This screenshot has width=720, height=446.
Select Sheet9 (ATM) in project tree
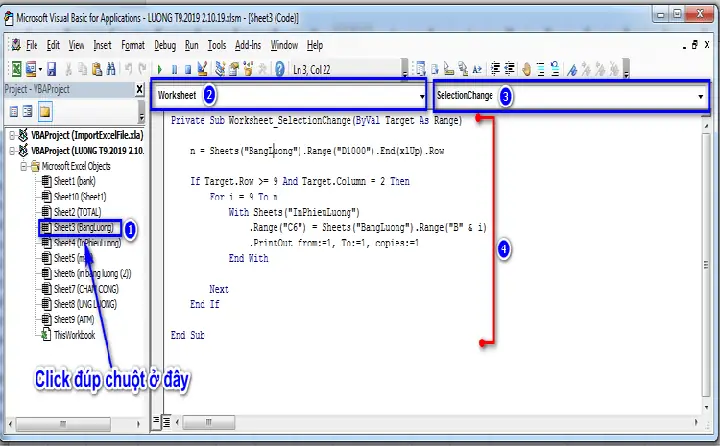(73, 320)
